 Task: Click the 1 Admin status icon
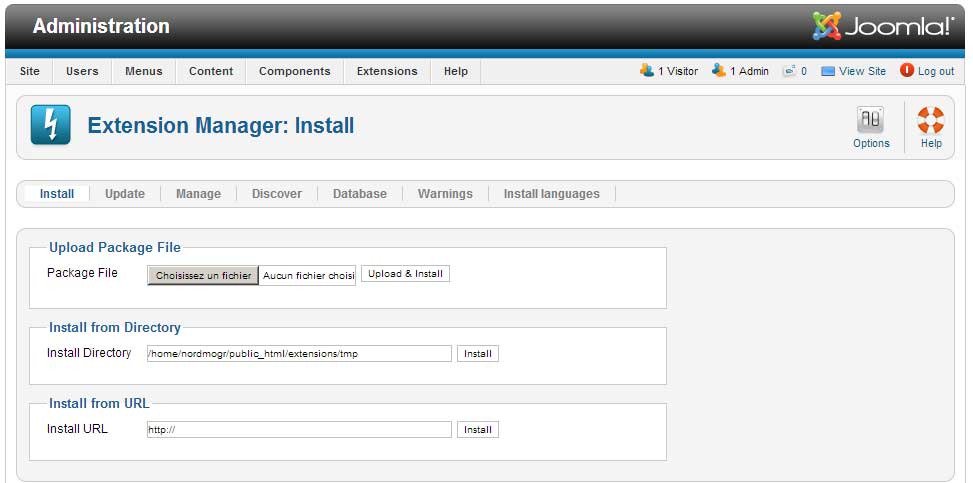719,70
